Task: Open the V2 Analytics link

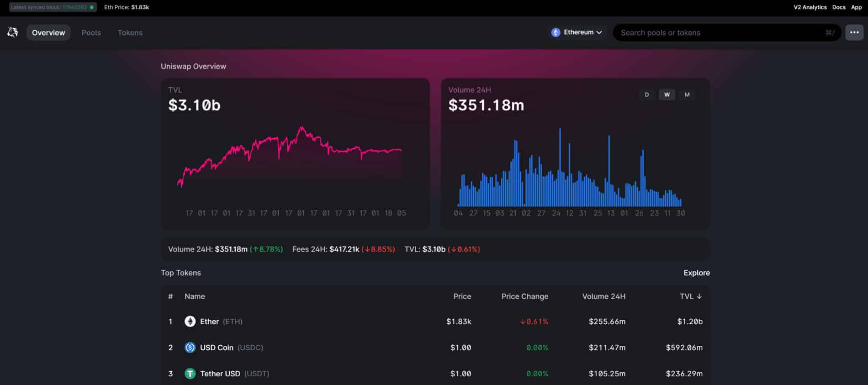Action: click(x=810, y=7)
